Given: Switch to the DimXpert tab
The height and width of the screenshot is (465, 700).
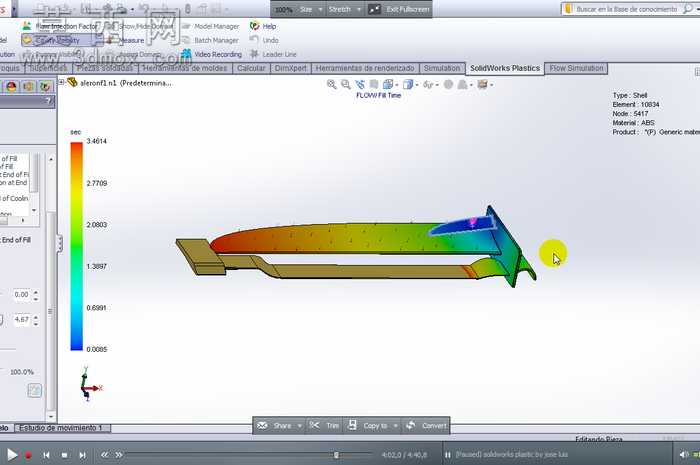Looking at the screenshot, I should click(290, 68).
